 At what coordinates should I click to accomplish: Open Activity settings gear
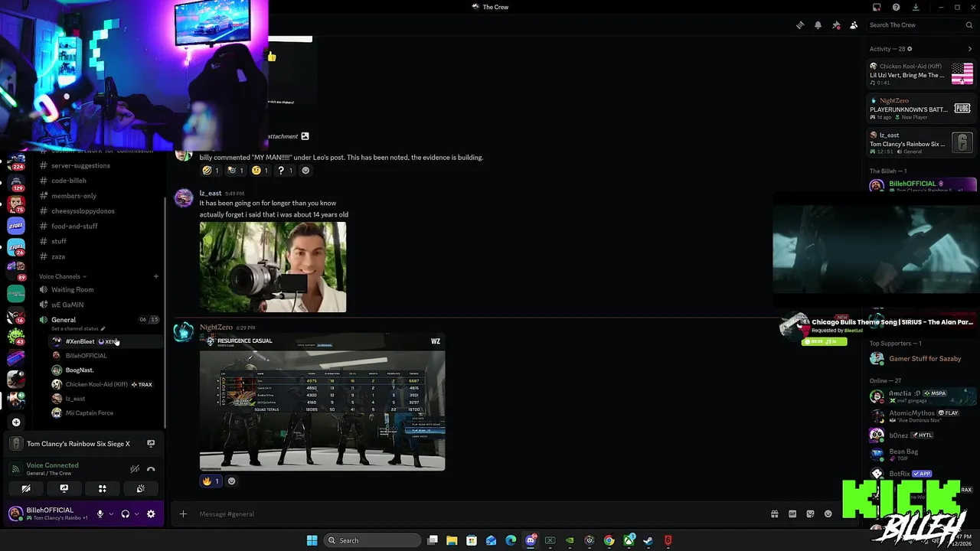910,49
